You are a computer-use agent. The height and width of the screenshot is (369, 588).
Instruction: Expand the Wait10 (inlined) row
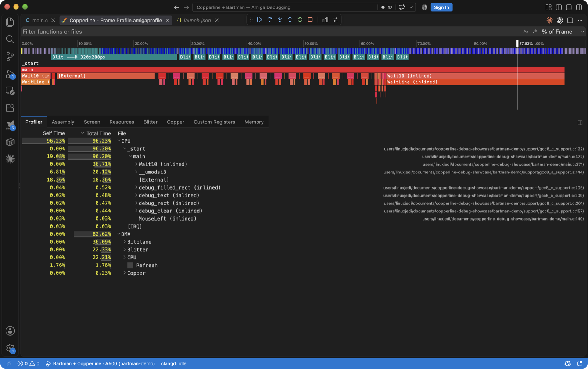pyautogui.click(x=136, y=164)
